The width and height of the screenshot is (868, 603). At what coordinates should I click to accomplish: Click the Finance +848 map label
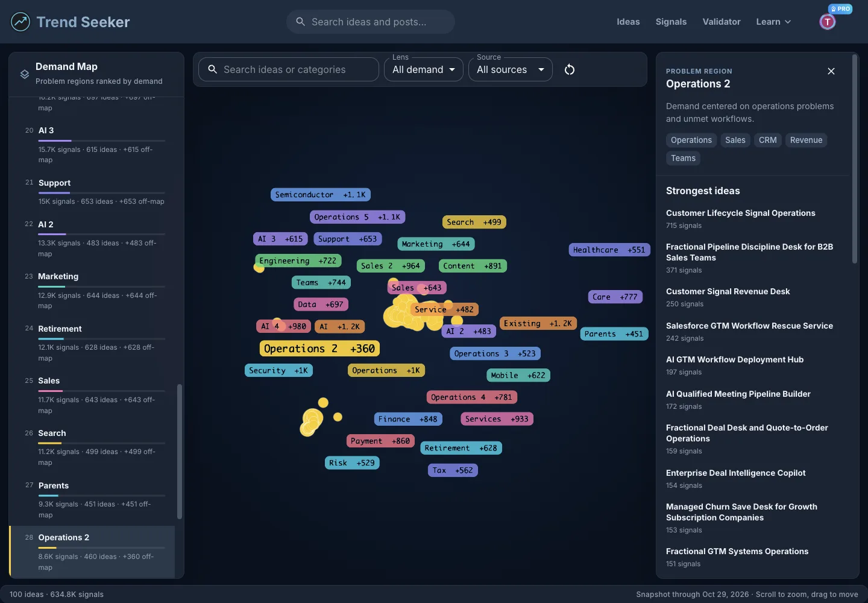(x=408, y=419)
